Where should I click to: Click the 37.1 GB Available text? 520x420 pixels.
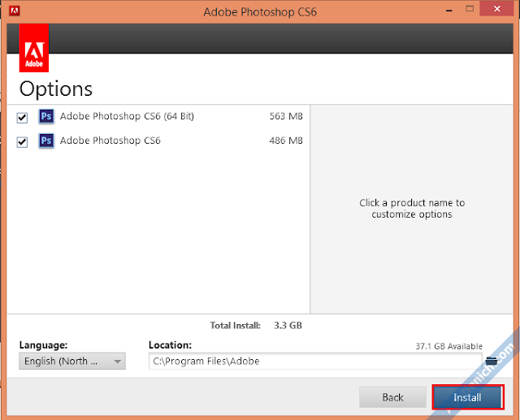point(449,346)
